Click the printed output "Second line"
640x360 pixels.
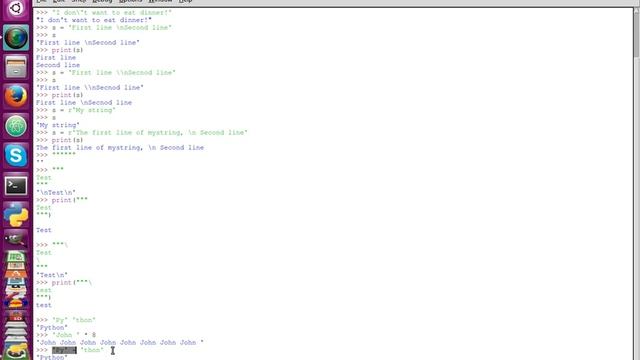pos(58,65)
